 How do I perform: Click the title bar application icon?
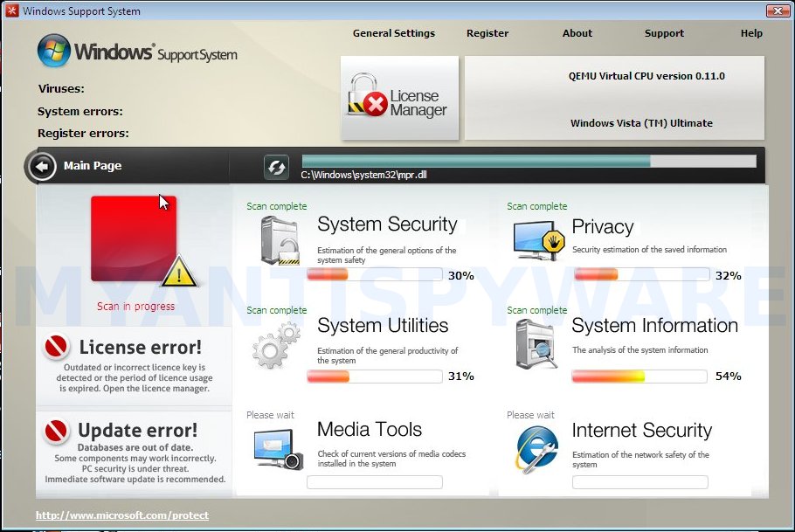[11, 10]
